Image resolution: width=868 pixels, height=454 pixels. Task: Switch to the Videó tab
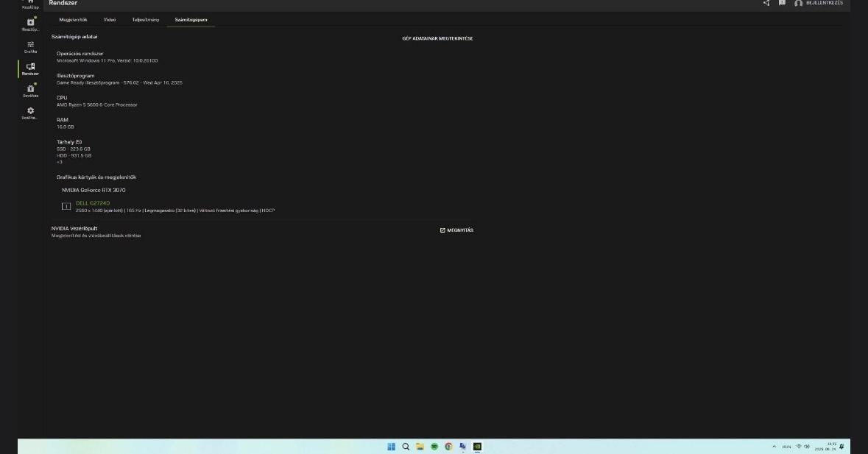click(x=110, y=20)
